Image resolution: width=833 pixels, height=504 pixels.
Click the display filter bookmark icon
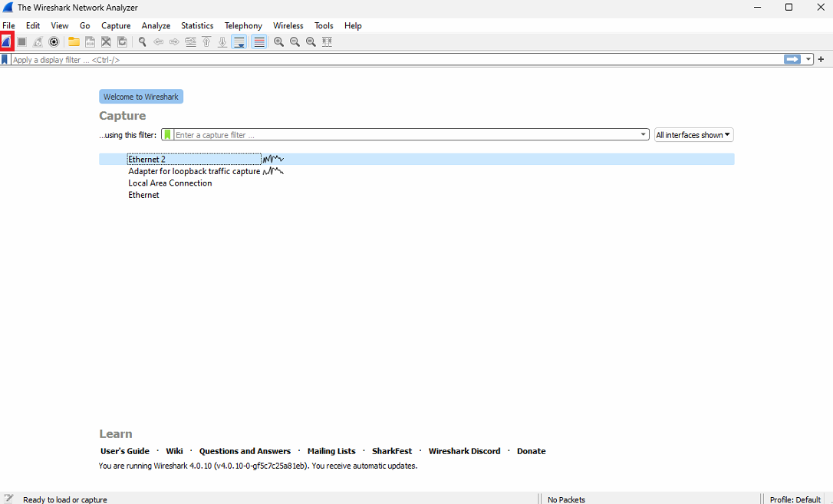[x=5, y=59]
